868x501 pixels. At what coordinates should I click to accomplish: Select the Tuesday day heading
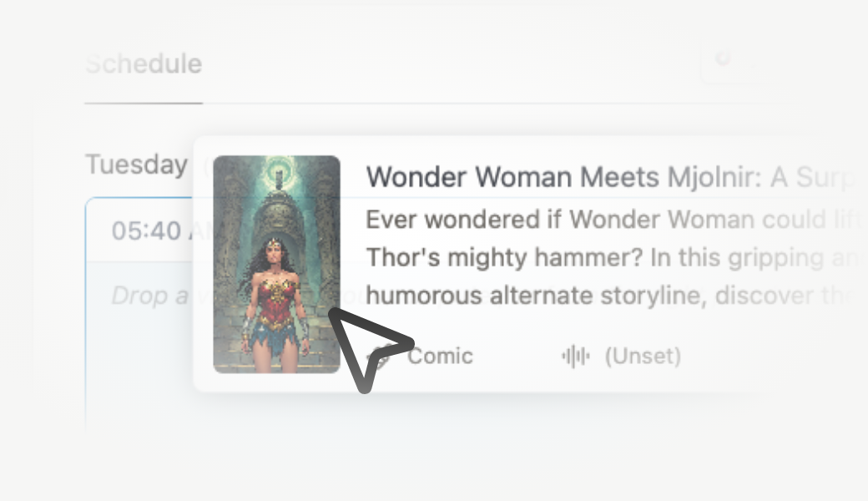136,165
